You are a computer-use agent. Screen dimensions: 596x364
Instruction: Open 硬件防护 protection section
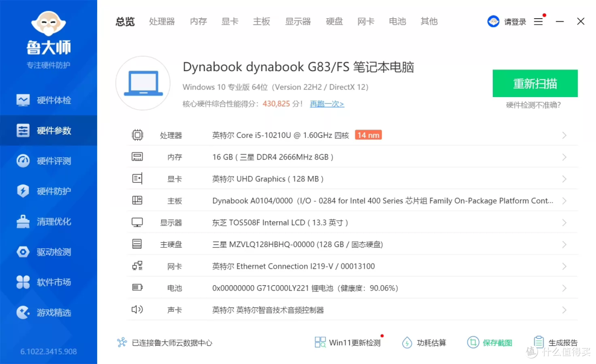[48, 191]
